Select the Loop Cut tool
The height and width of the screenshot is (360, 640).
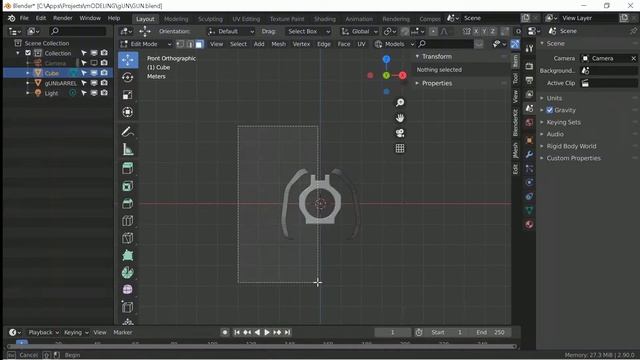(x=128, y=221)
